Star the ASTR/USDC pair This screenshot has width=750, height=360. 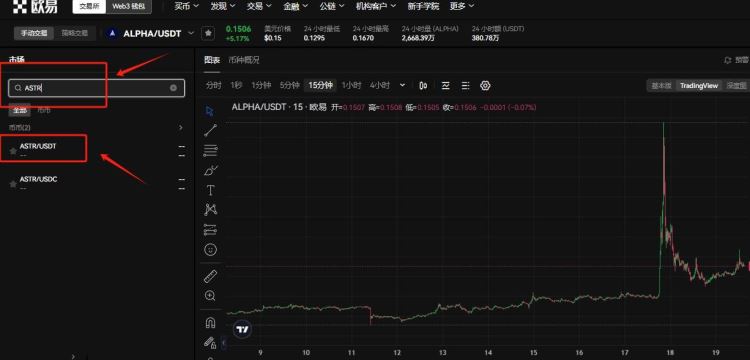click(13, 184)
